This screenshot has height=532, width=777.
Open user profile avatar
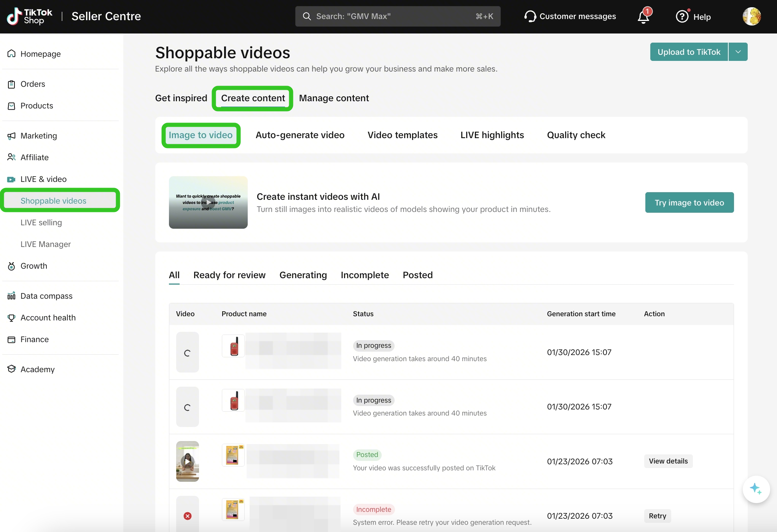coord(752,16)
